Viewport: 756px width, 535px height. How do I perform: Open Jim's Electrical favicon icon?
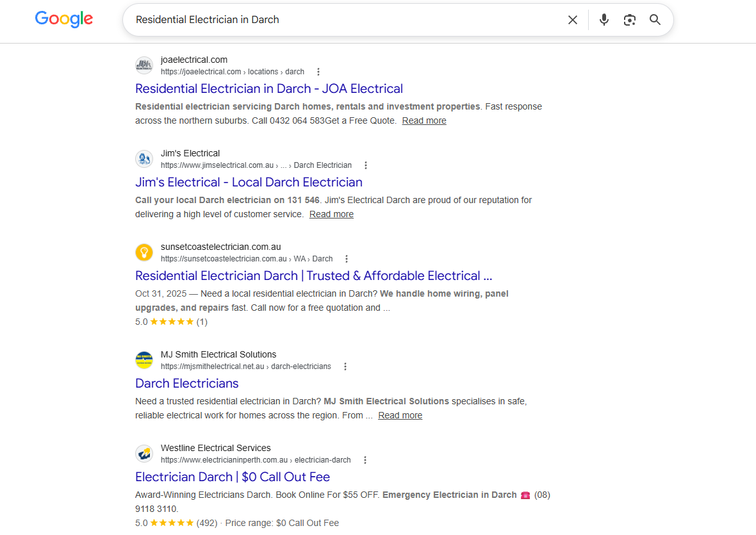pos(144,158)
